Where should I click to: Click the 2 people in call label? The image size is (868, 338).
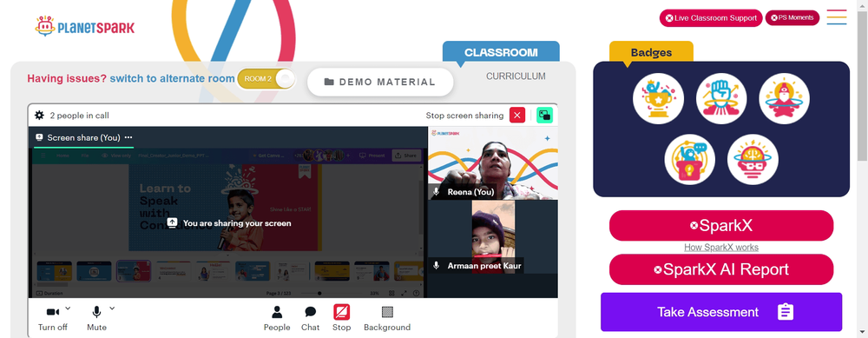[79, 116]
